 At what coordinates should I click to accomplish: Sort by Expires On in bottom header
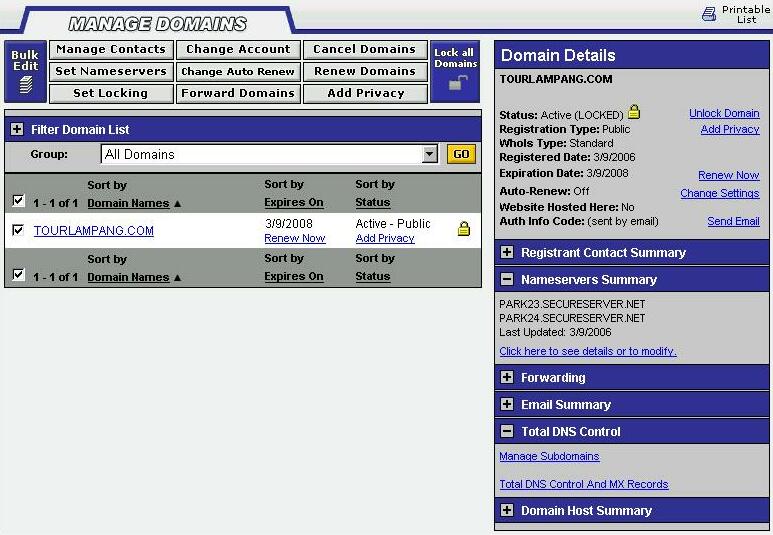(x=294, y=276)
